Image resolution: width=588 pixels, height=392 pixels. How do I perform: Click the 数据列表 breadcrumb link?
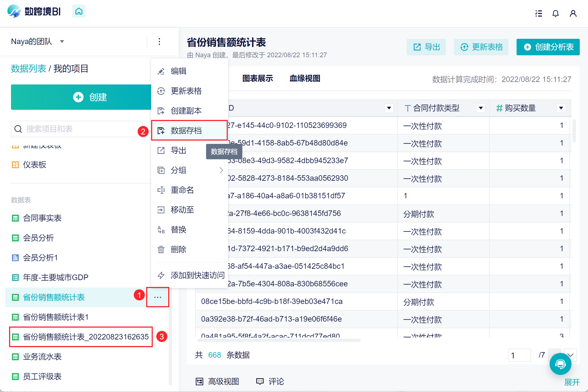[29, 68]
